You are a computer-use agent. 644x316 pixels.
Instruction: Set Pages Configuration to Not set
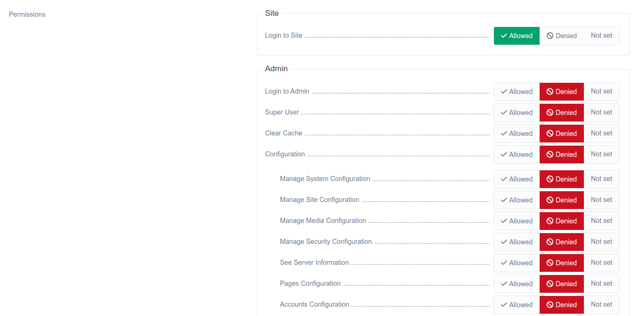pyautogui.click(x=602, y=284)
